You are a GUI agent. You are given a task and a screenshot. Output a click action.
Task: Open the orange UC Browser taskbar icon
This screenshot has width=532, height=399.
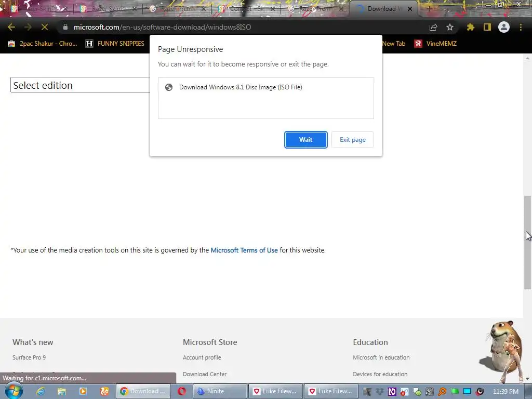pyautogui.click(x=104, y=391)
